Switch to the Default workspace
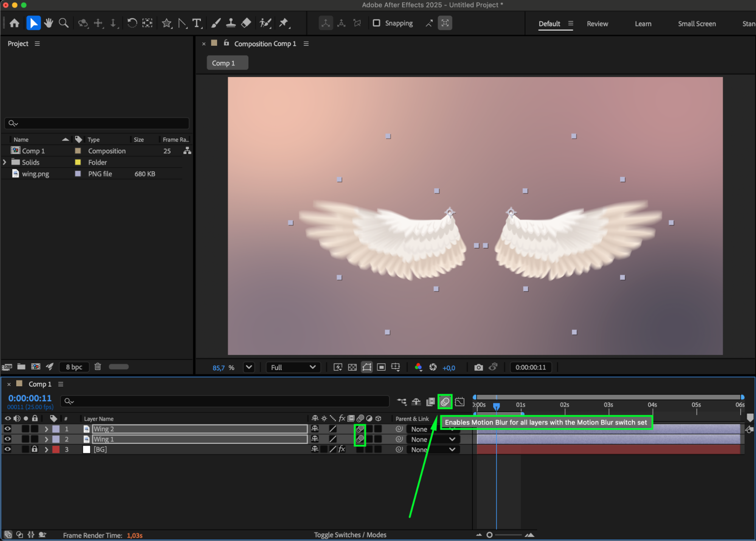 pos(549,23)
